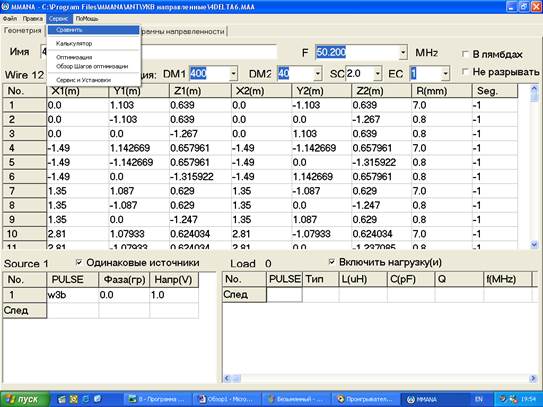Click the wire table scroll down arrow
543x407 pixels.
coord(534,245)
